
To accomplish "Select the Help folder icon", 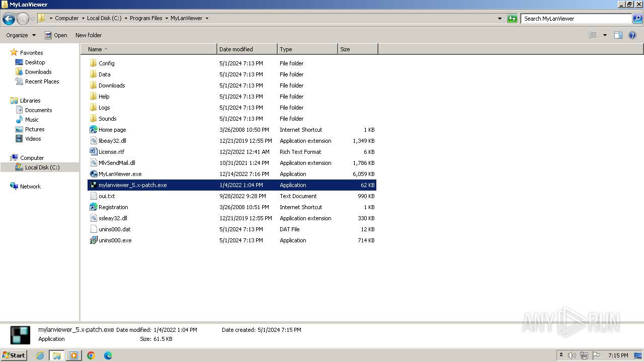I will pyautogui.click(x=93, y=97).
